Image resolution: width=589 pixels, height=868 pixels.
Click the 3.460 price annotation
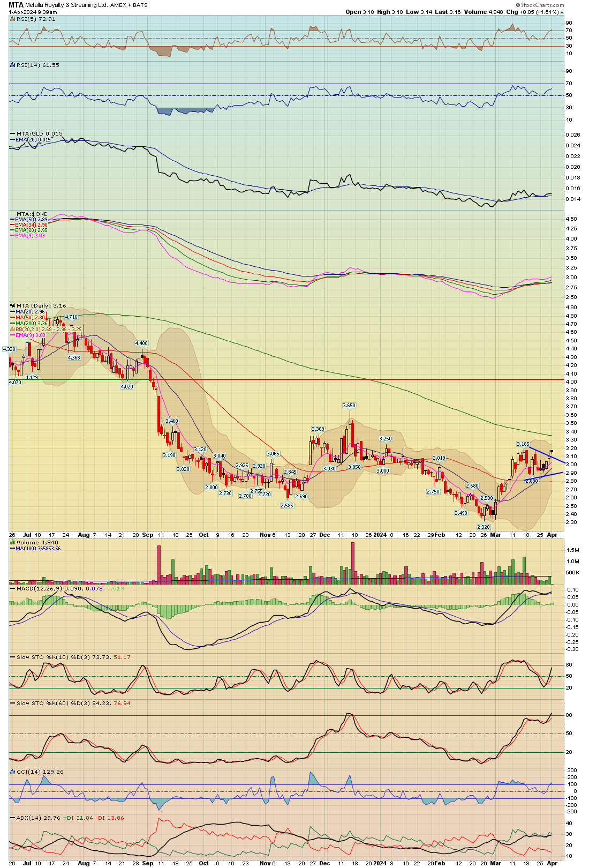pyautogui.click(x=172, y=421)
